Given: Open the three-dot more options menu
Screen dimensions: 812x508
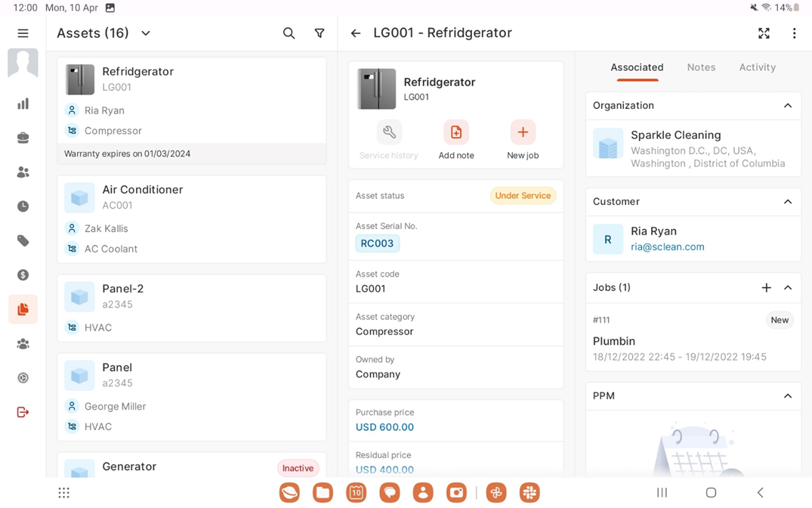Looking at the screenshot, I should pyautogui.click(x=794, y=33).
